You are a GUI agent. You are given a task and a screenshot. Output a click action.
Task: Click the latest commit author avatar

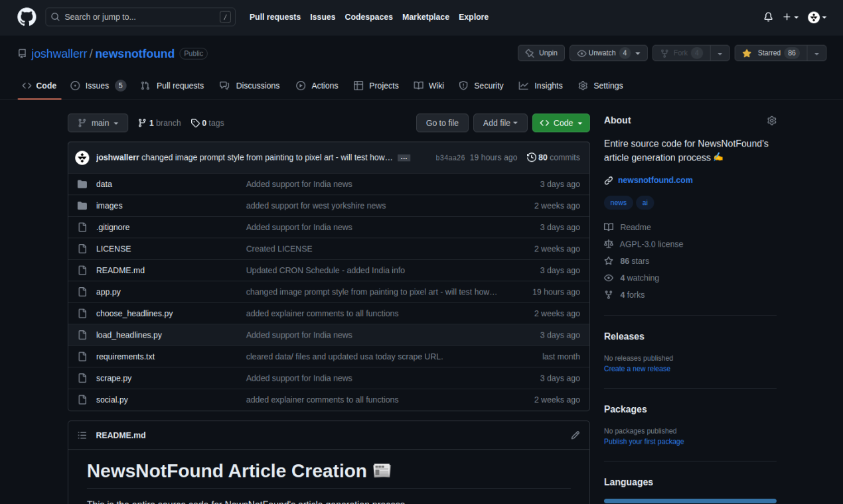tap(82, 157)
